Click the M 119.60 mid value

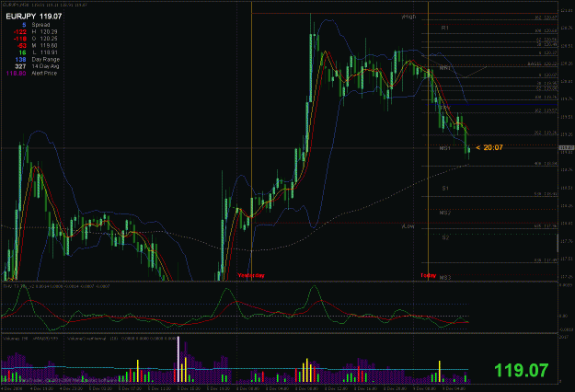(44, 45)
